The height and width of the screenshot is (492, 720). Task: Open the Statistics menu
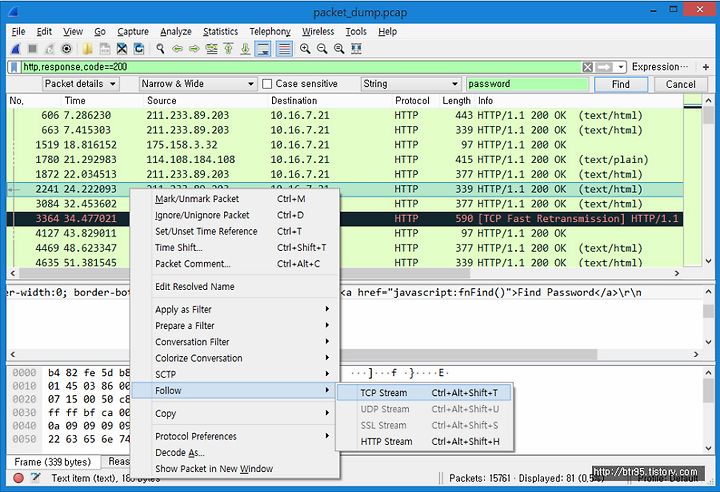220,31
